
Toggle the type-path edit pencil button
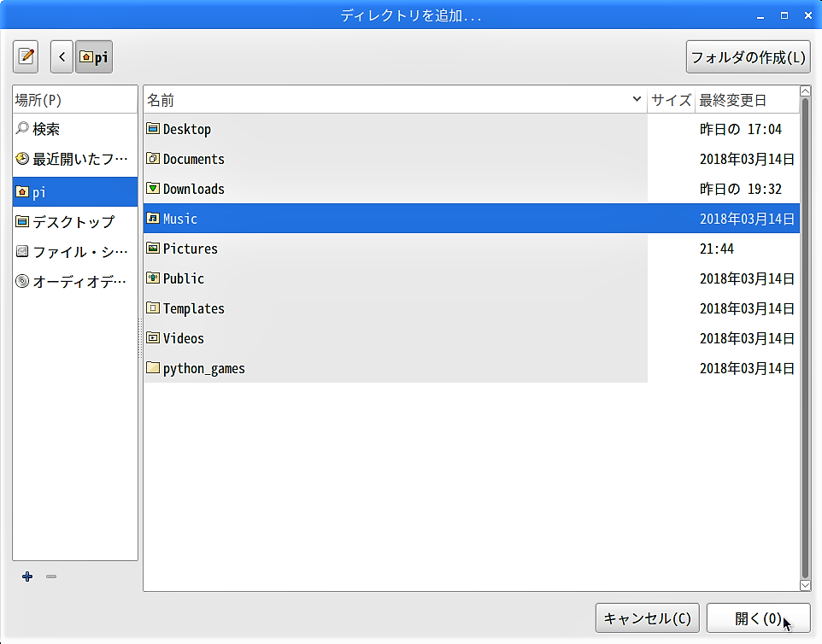26,57
